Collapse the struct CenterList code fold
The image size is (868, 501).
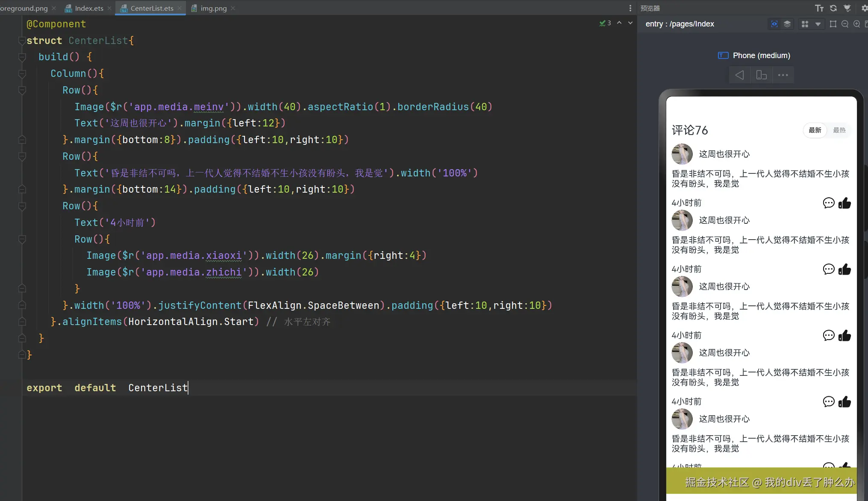coord(22,41)
